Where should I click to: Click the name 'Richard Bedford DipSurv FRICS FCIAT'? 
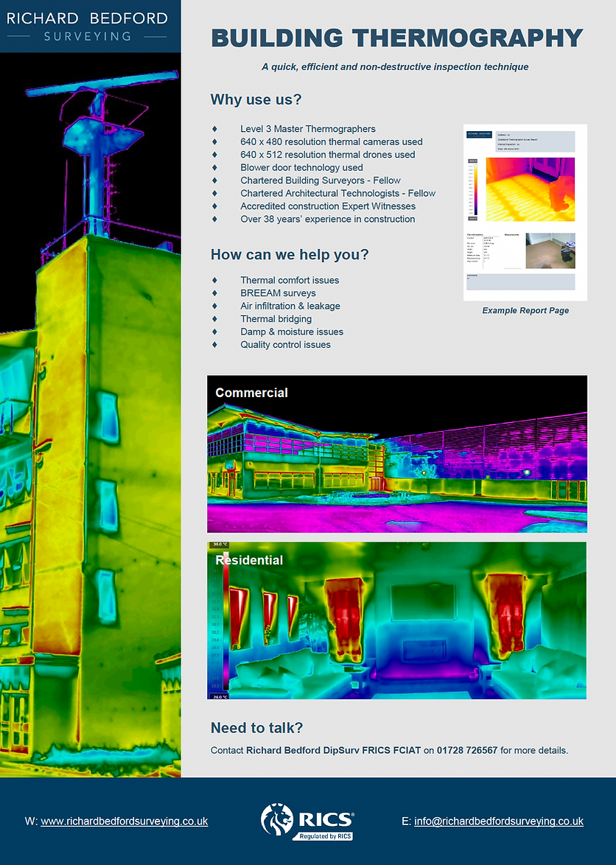333,750
